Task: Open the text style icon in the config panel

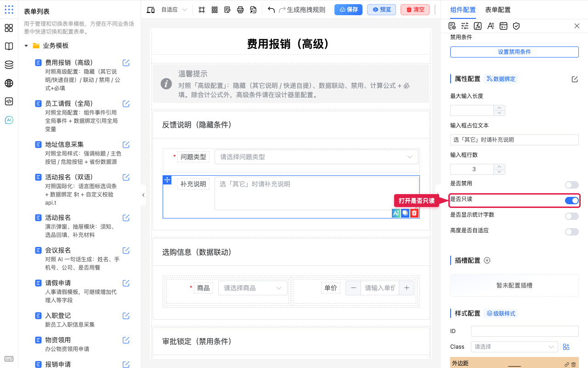Action: click(491, 26)
